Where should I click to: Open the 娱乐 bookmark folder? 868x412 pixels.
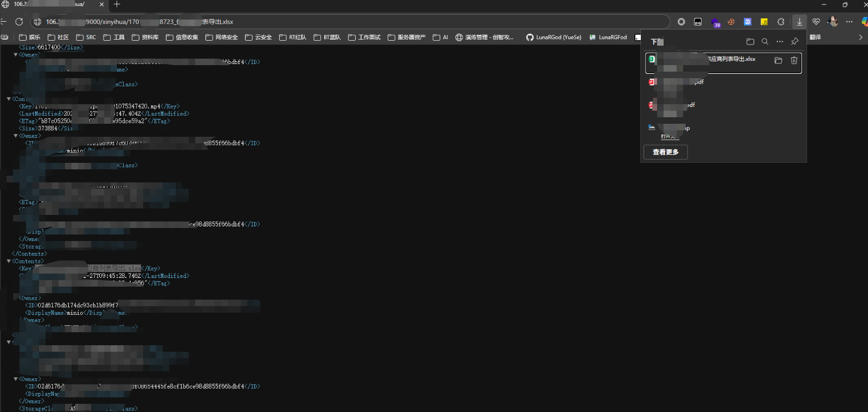(30, 37)
